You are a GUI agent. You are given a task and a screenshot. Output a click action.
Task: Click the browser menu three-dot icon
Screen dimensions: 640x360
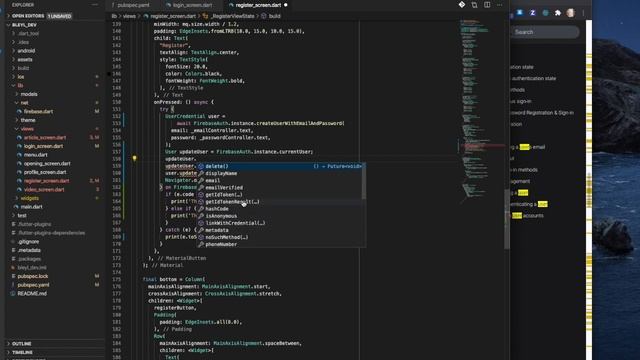pos(584,13)
